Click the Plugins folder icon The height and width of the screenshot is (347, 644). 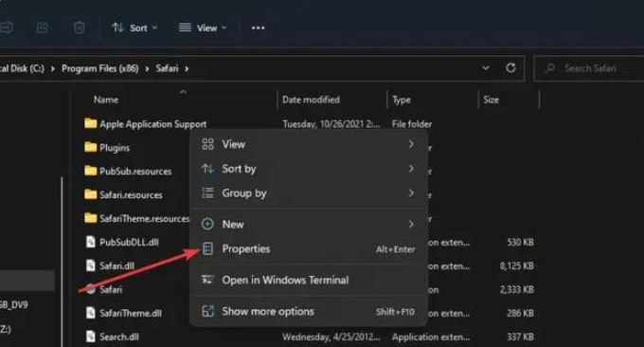coord(90,147)
